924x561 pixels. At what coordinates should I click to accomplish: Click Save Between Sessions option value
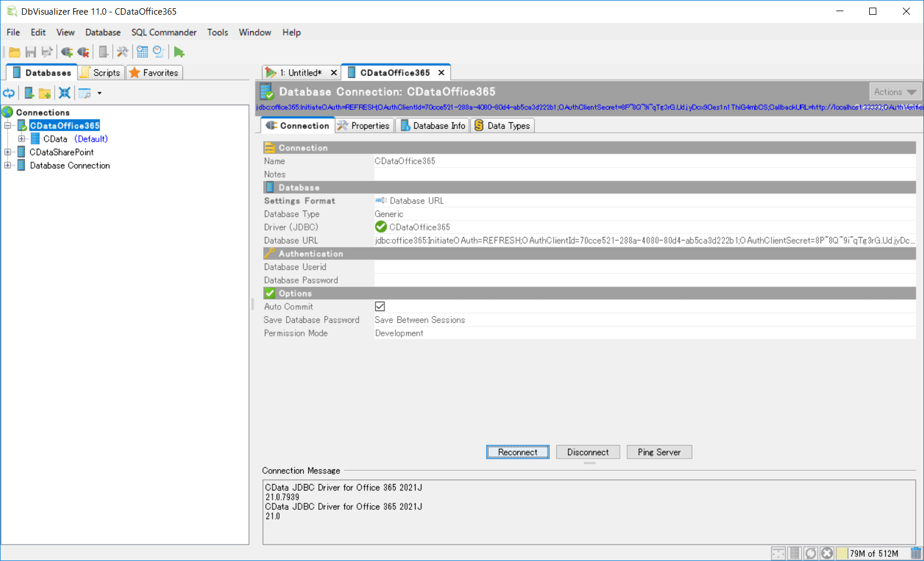[x=645, y=320]
